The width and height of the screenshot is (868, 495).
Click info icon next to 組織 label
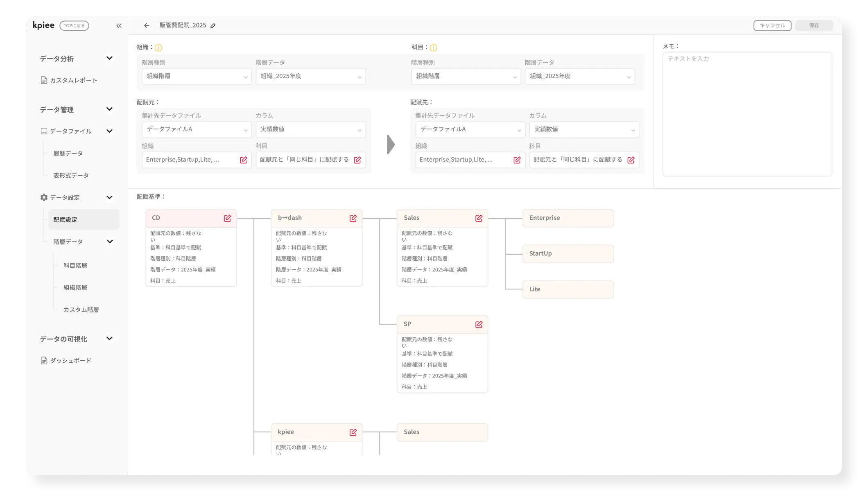158,48
